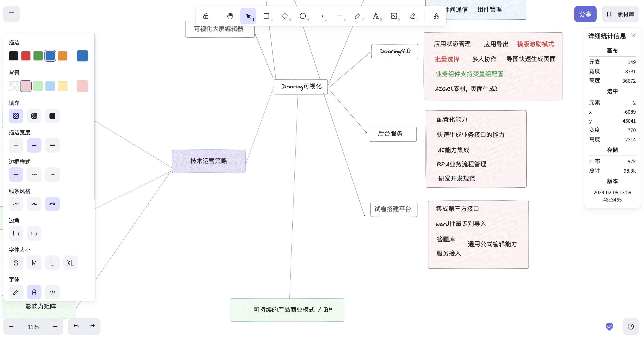
Task: Open the 素材库 panel
Action: point(621,14)
